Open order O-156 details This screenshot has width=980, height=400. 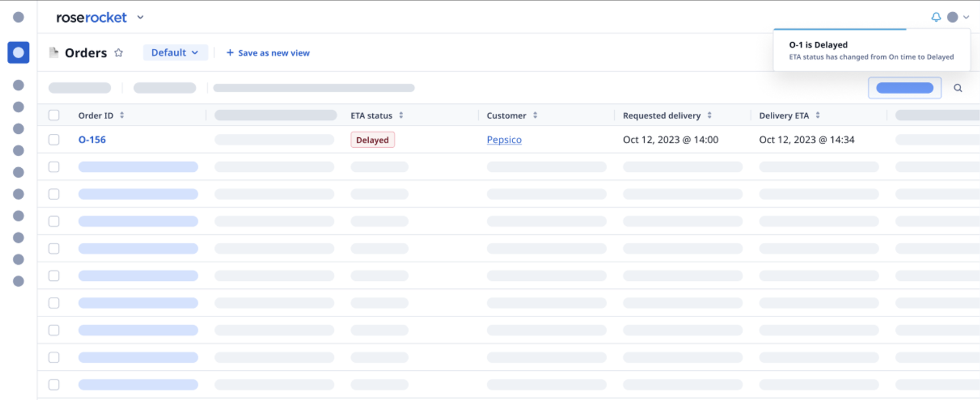tap(92, 139)
